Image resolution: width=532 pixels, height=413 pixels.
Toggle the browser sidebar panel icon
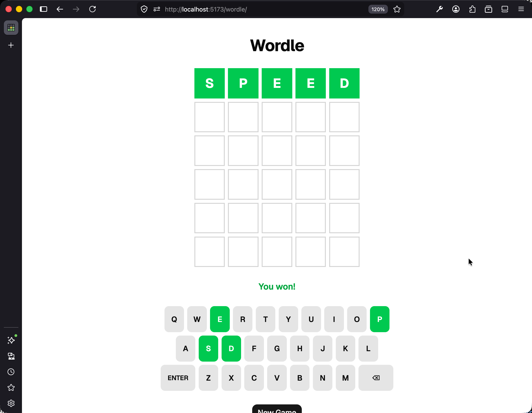tap(44, 9)
